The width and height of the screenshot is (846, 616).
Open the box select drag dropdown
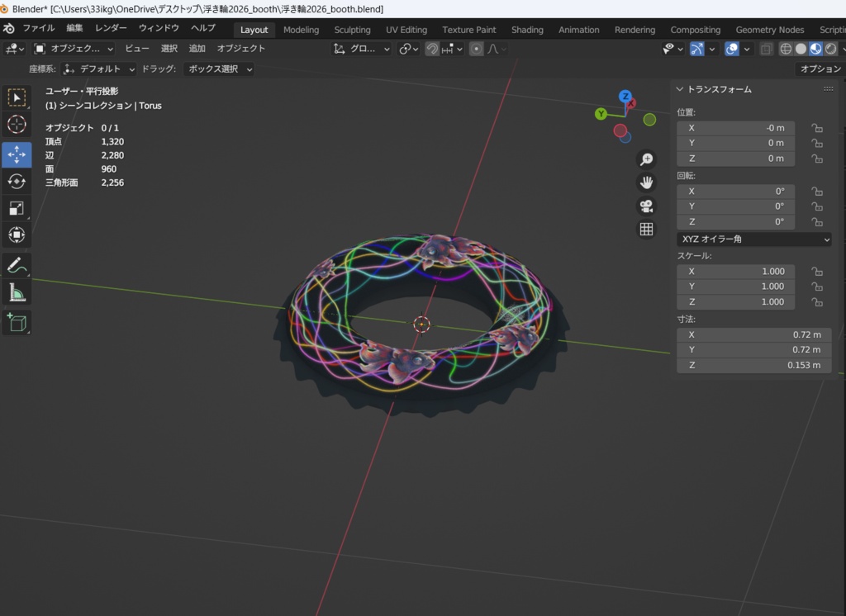218,69
